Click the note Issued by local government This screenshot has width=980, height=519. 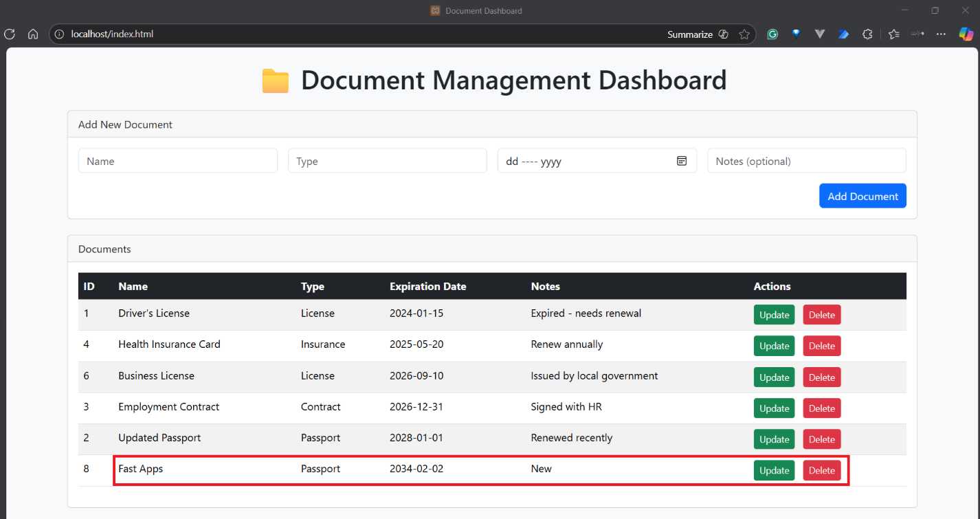click(594, 376)
